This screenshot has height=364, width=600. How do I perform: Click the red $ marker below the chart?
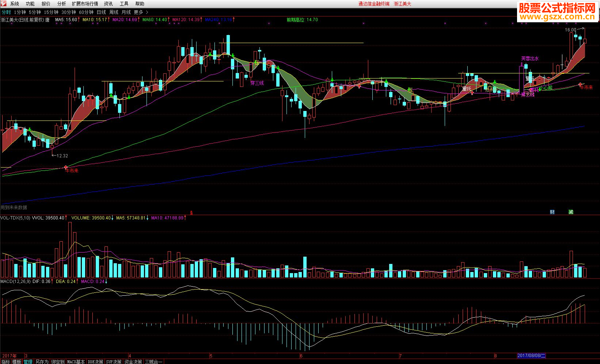coord(191,212)
